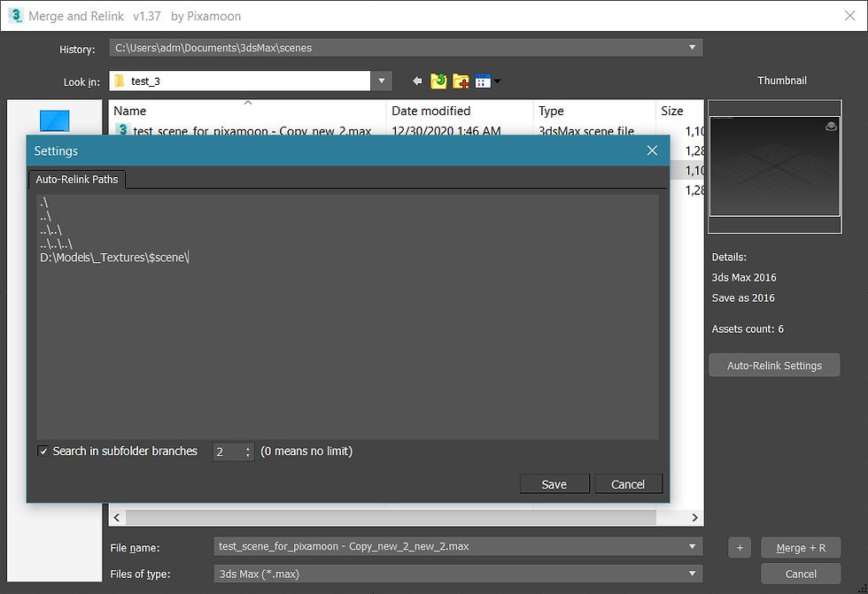Click the '..\..\' path line

point(51,230)
